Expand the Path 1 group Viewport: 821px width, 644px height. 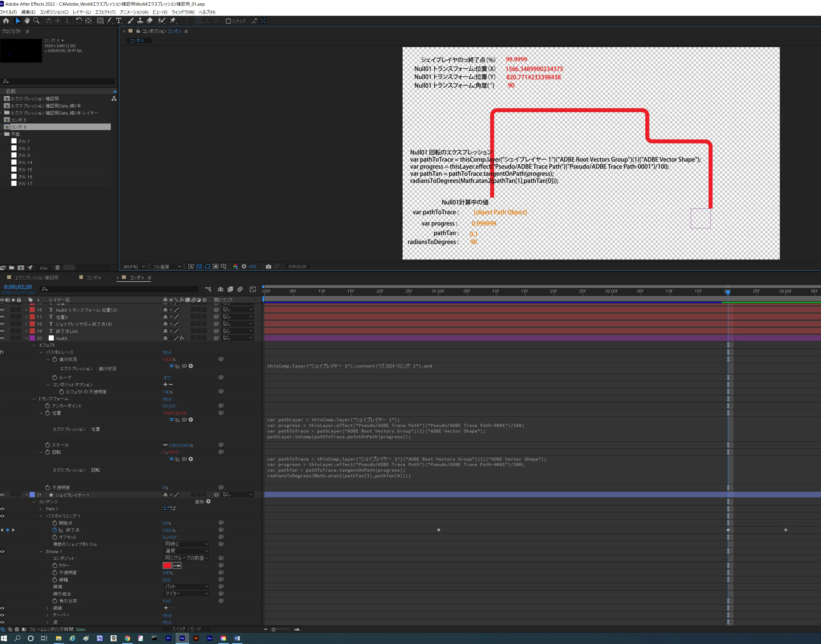41,509
